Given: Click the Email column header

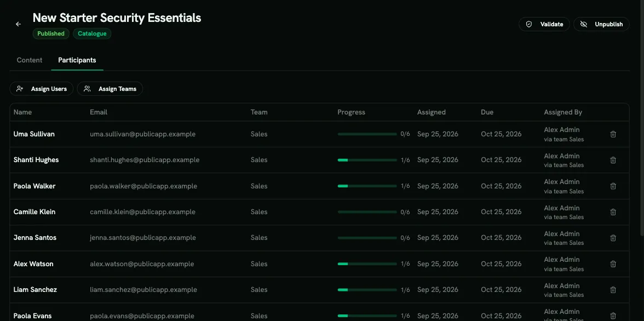Looking at the screenshot, I should pos(99,112).
